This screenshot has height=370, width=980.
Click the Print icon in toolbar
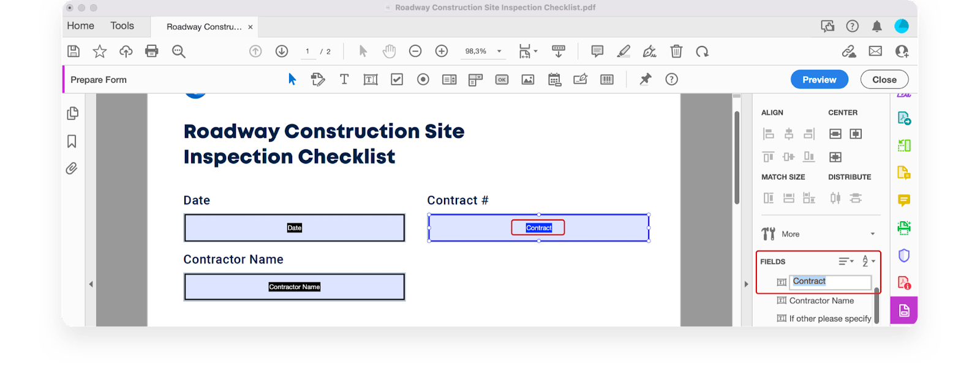[152, 51]
